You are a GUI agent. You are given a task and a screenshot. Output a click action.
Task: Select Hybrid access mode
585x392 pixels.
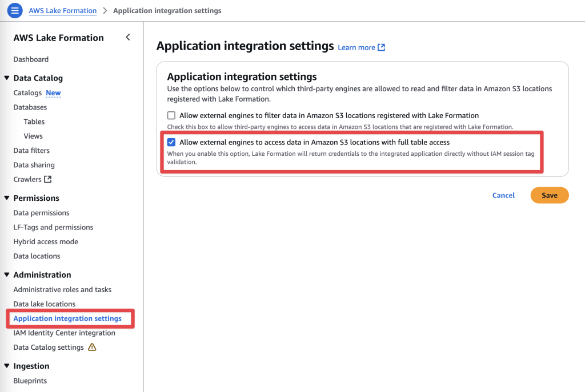pos(46,242)
